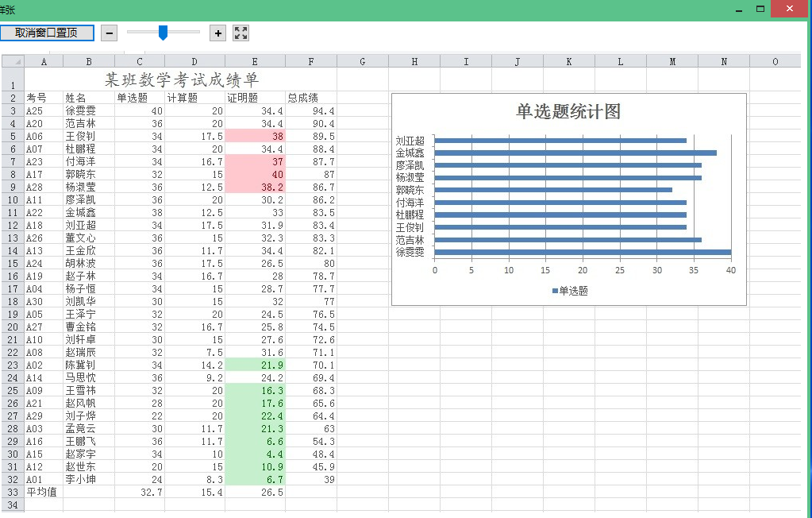
Task: Click the 单选题 legend marker in the chart
Action: tap(555, 292)
